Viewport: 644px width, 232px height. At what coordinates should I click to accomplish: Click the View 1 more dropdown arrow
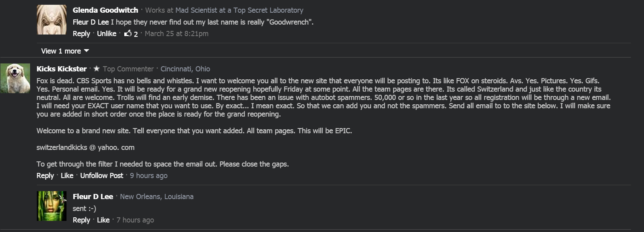(87, 51)
